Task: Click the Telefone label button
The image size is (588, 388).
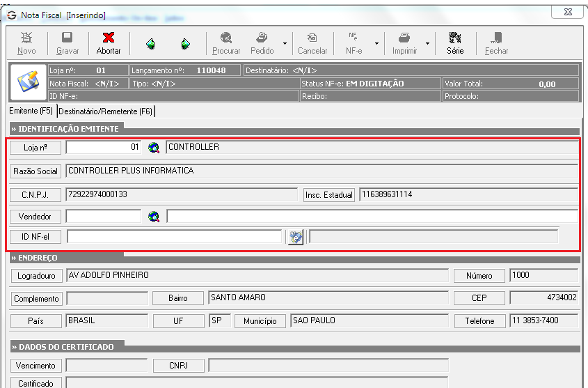Action: point(480,321)
